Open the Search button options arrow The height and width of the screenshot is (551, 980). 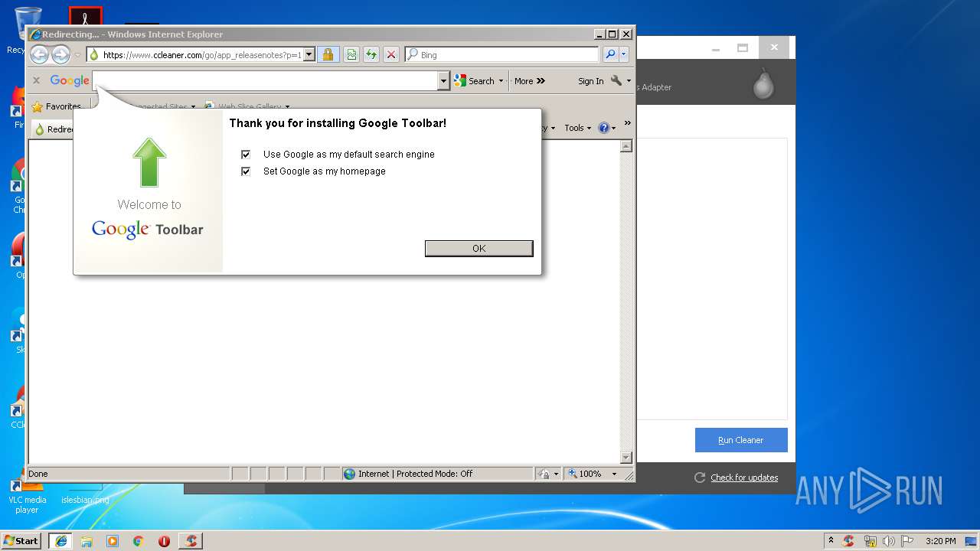point(501,81)
